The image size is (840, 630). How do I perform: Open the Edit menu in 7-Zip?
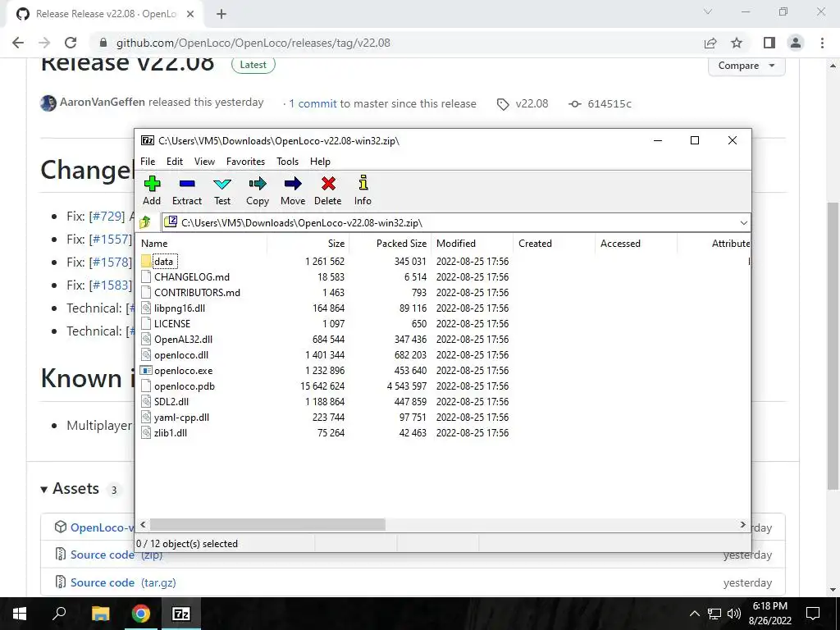tap(175, 162)
